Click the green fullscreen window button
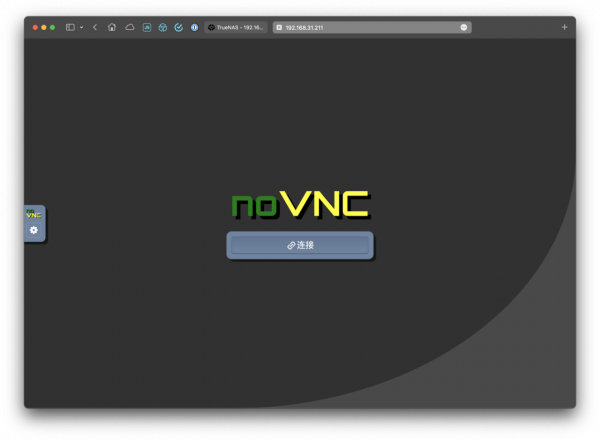Screen dimensions: 600x440 [x=52, y=27]
